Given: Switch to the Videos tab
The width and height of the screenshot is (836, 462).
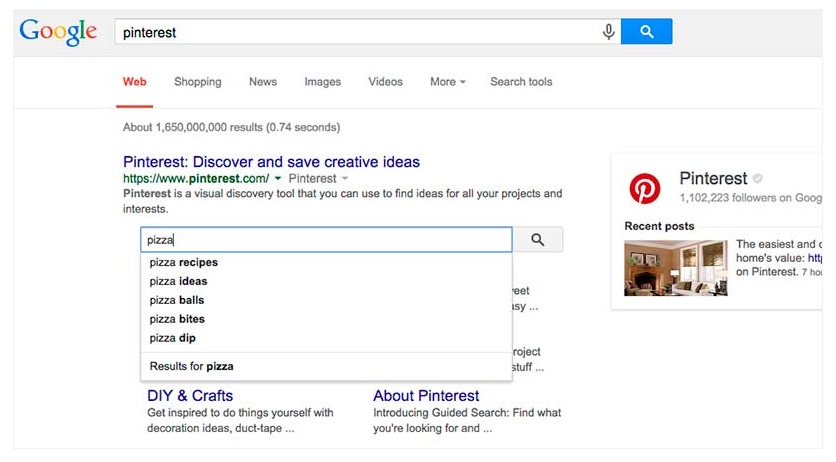Looking at the screenshot, I should 385,82.
